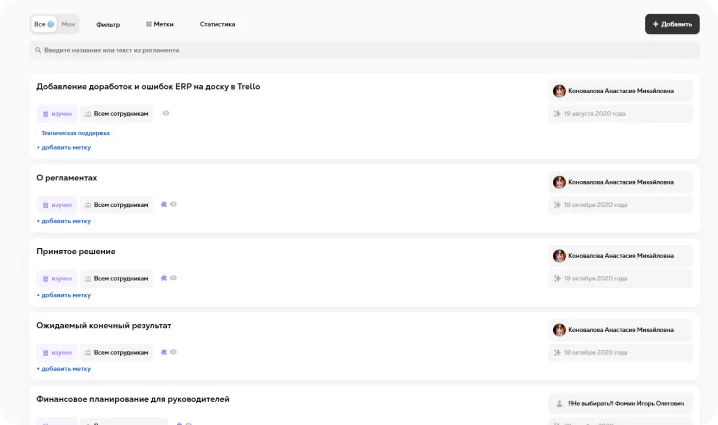
Task: Click 'Всем сотрудникам' in 'Ожидаемый конечный результат' row
Action: (117, 353)
